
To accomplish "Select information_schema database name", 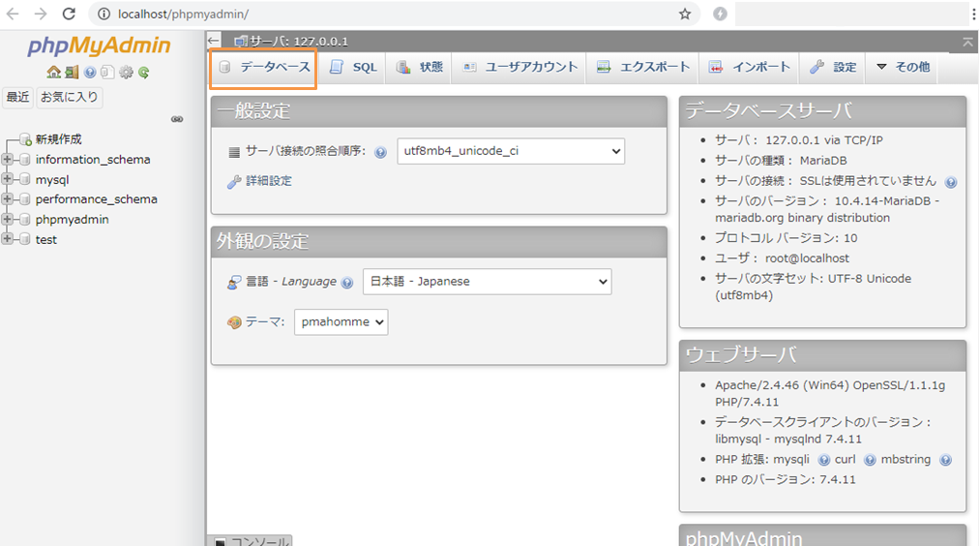I will coord(93,160).
